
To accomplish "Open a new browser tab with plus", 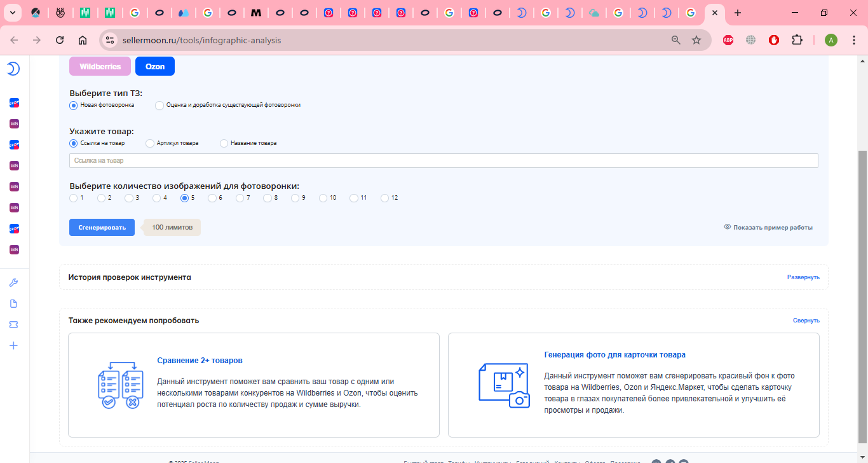I will pos(737,13).
